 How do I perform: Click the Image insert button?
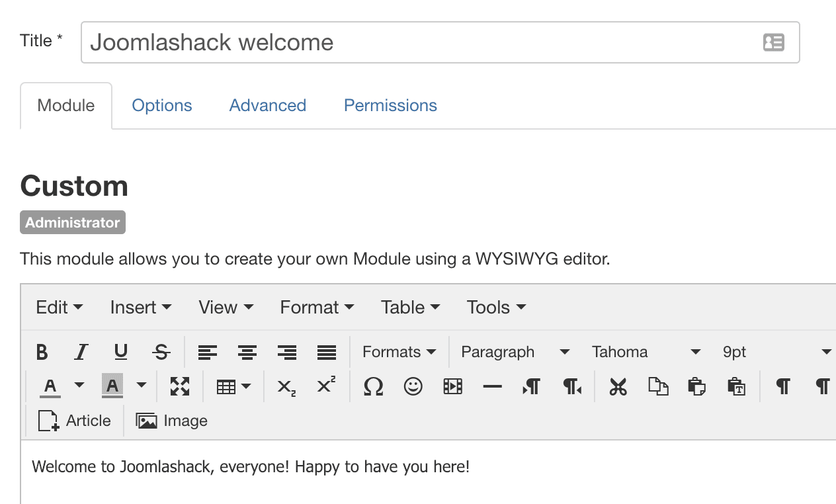[x=172, y=421]
